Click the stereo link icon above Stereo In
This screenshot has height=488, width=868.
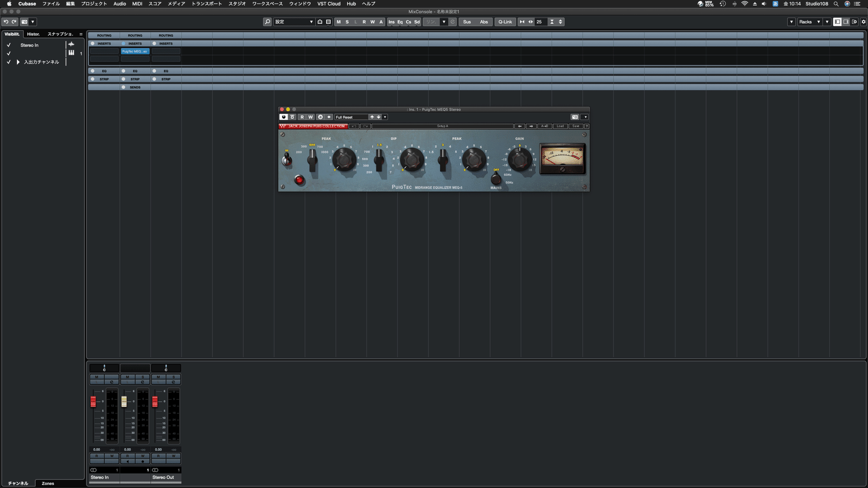tap(93, 470)
